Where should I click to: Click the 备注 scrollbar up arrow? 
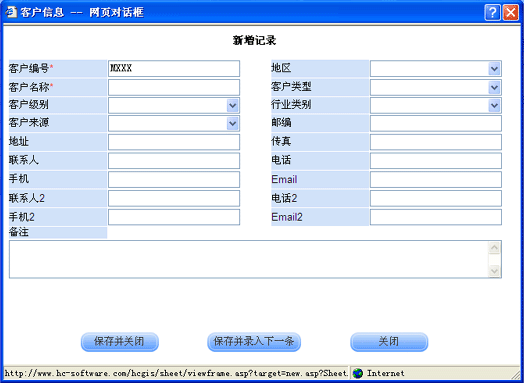pyautogui.click(x=494, y=248)
